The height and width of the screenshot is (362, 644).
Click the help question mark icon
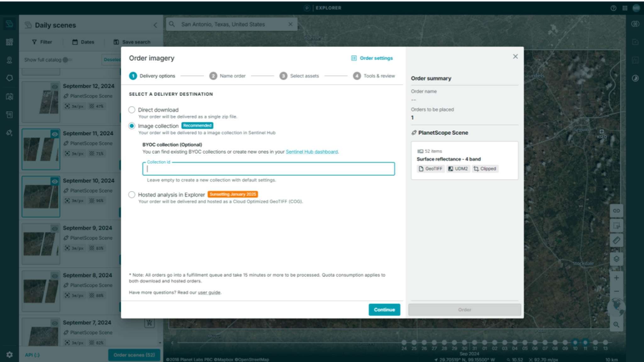tap(613, 8)
